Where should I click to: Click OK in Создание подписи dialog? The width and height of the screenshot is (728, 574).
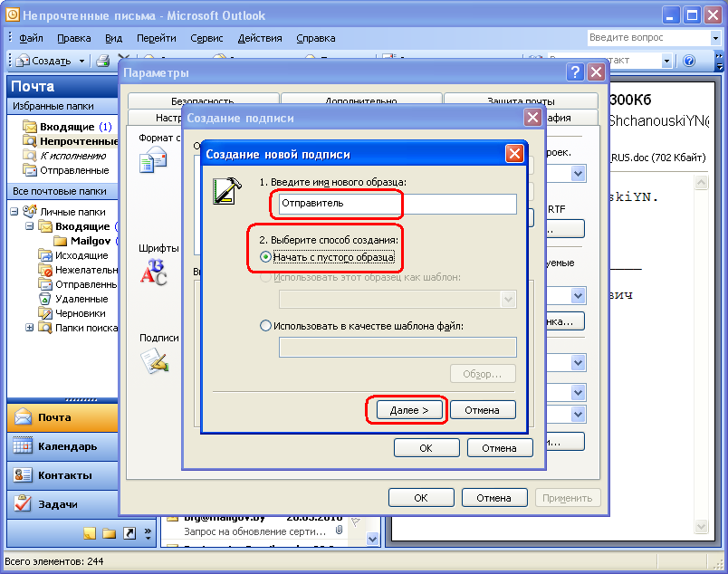pyautogui.click(x=426, y=448)
